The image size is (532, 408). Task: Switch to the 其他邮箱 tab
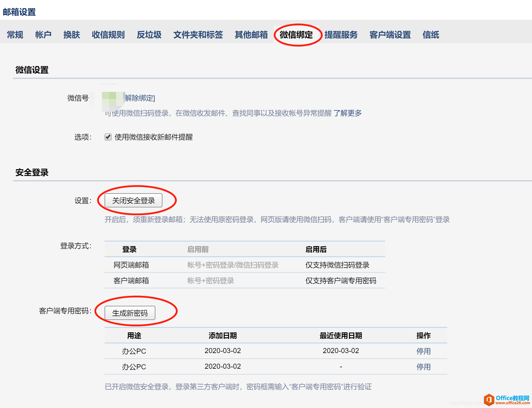pos(251,35)
